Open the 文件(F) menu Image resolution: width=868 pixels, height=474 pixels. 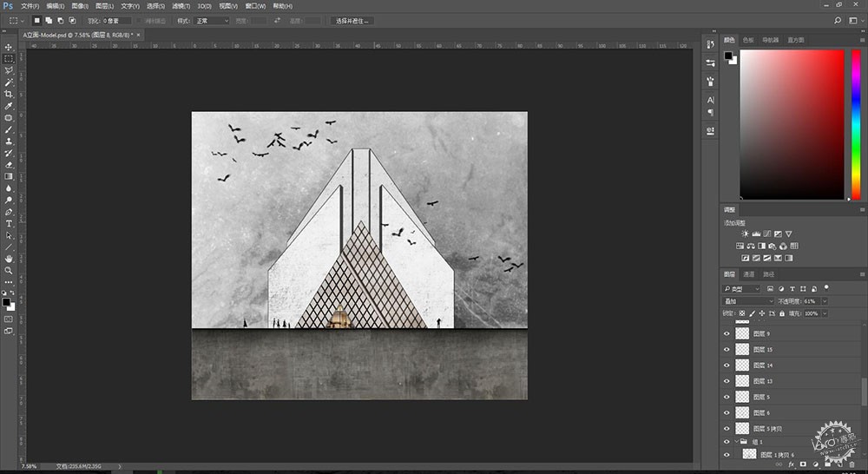click(x=30, y=6)
